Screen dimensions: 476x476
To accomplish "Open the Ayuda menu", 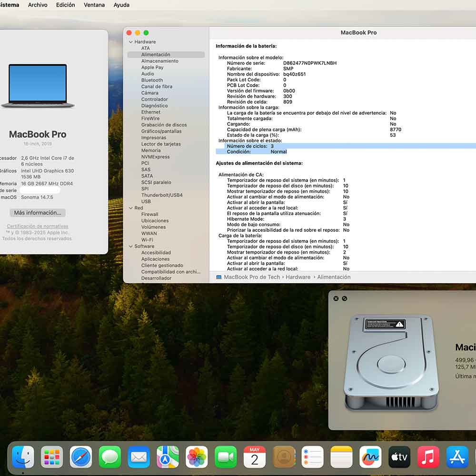I will pyautogui.click(x=121, y=5).
